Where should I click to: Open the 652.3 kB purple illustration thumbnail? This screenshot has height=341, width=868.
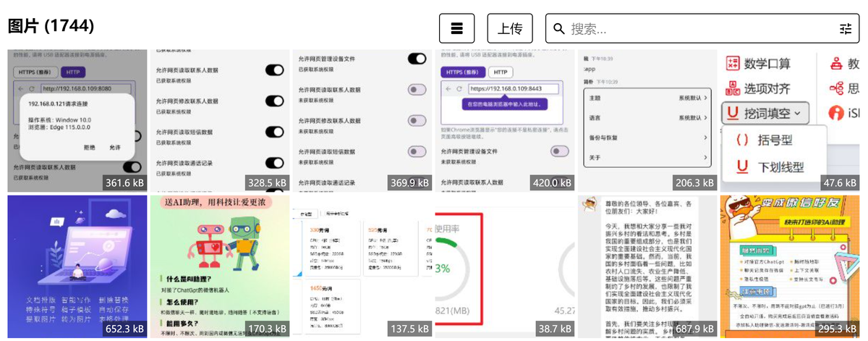pyautogui.click(x=77, y=266)
